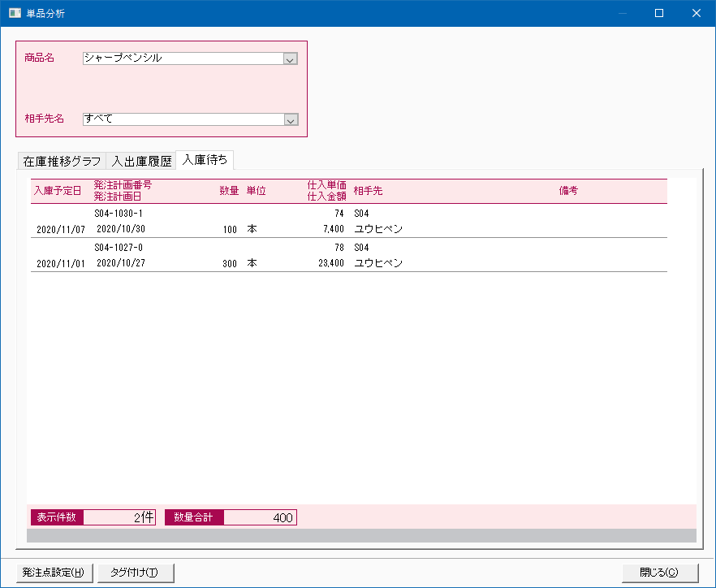Open the 商品名 dropdown arrow

291,58
